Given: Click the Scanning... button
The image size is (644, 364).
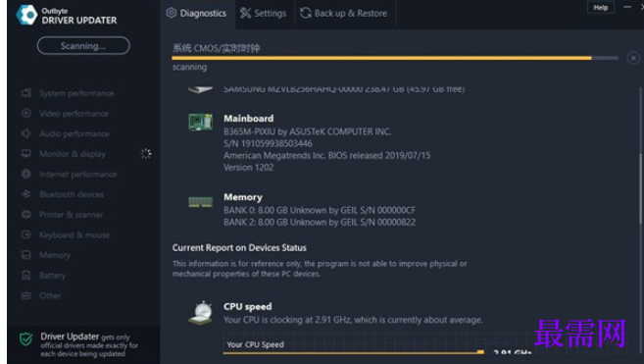Looking at the screenshot, I should pos(83,46).
